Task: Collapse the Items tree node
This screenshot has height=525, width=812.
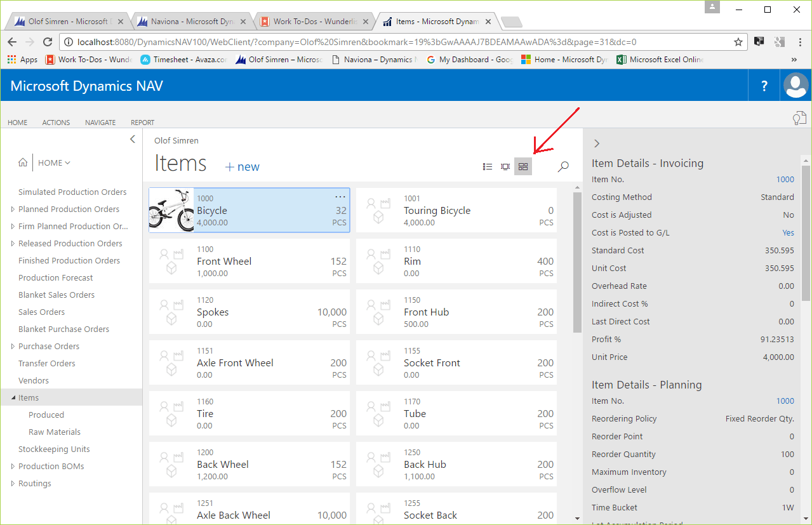Action: pyautogui.click(x=13, y=397)
